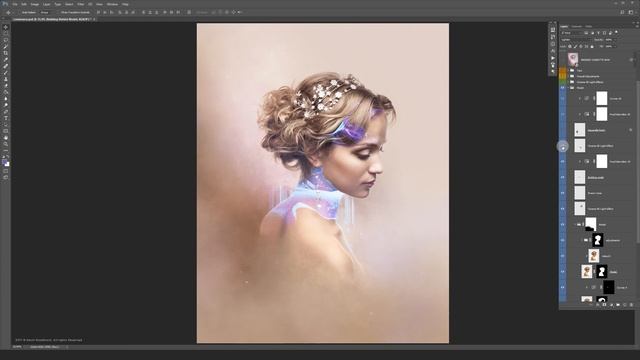Image resolution: width=640 pixels, height=360 pixels.
Task: Open the Image menu
Action: (35, 4)
